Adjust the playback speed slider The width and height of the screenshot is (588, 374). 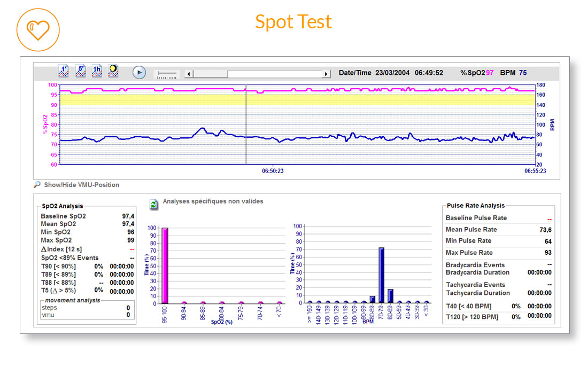click(x=167, y=74)
